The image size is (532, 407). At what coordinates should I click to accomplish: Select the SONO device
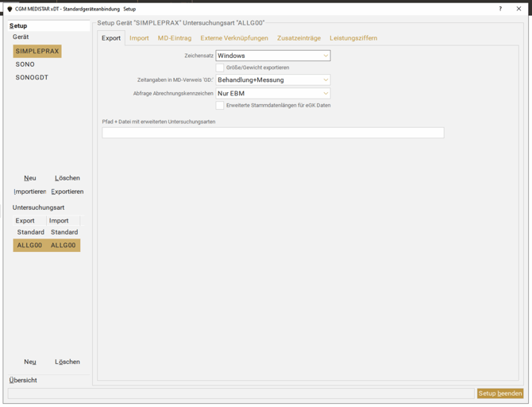[x=25, y=64]
